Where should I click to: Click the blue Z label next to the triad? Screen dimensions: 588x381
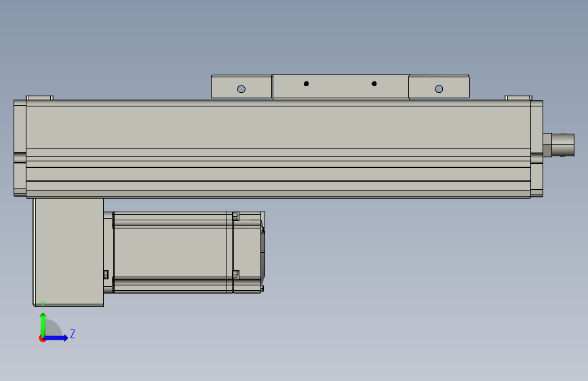pyautogui.click(x=73, y=334)
